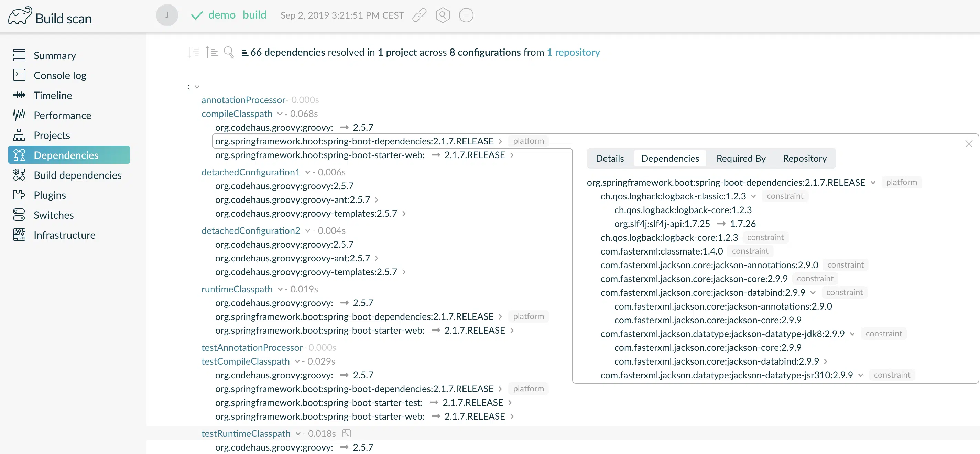
Task: Go to Performance in the sidebar
Action: (x=62, y=115)
